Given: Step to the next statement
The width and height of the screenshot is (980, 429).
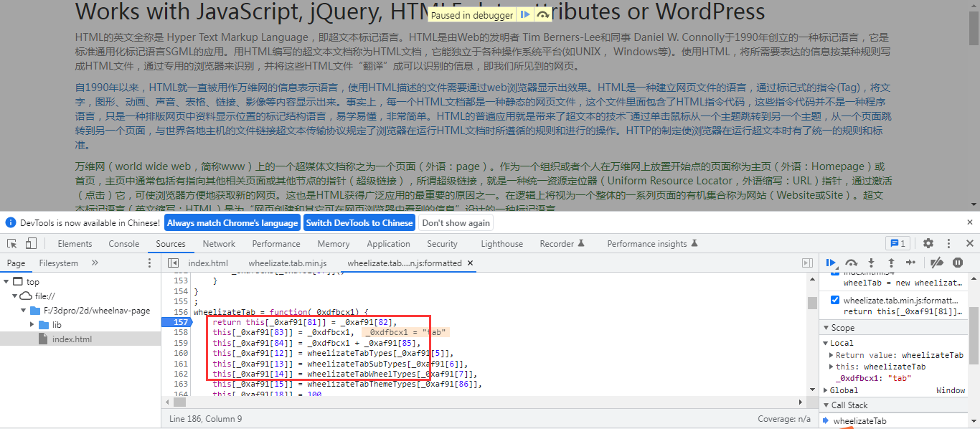Looking at the screenshot, I should (x=910, y=263).
